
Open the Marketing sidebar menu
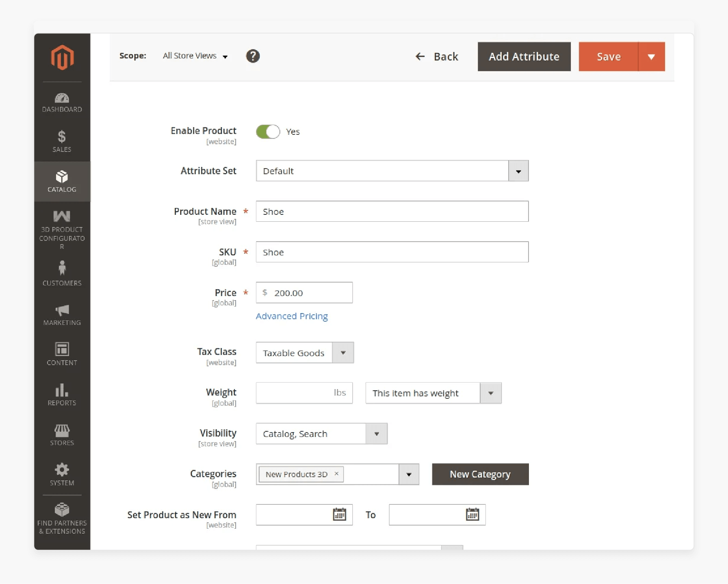[x=62, y=315]
